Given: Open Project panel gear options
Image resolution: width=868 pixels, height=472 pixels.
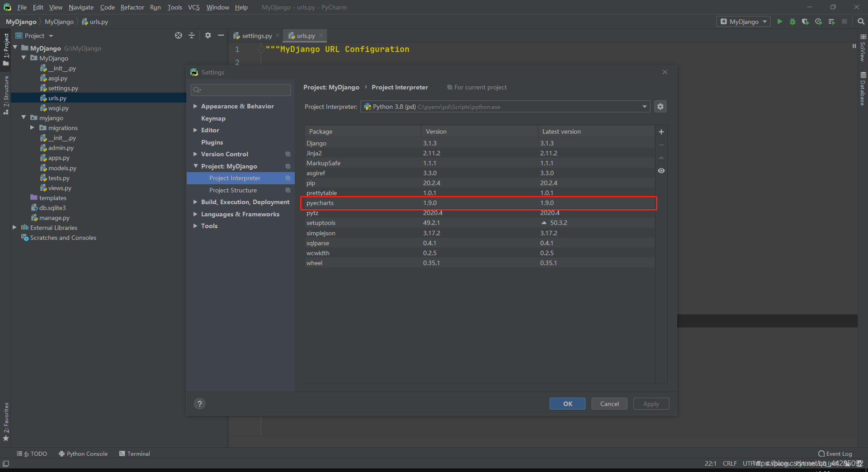Looking at the screenshot, I should (x=208, y=36).
